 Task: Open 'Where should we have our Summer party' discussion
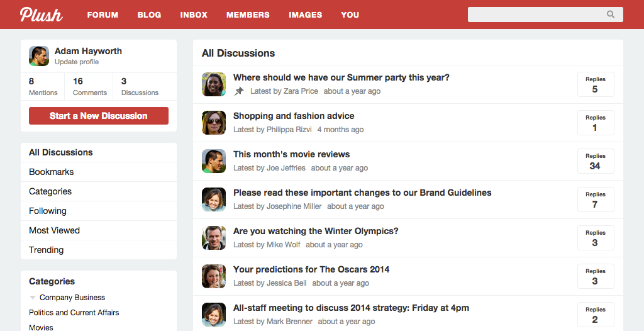click(x=341, y=77)
